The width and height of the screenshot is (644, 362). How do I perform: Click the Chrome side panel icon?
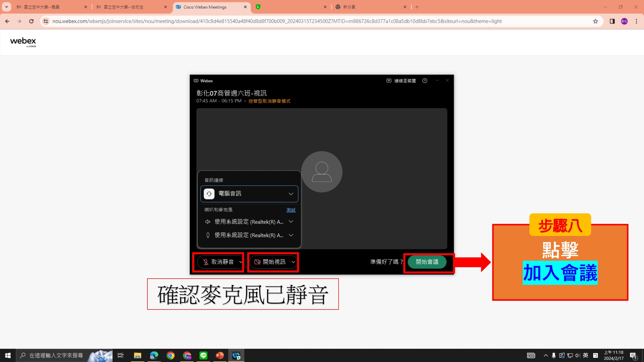point(612,21)
